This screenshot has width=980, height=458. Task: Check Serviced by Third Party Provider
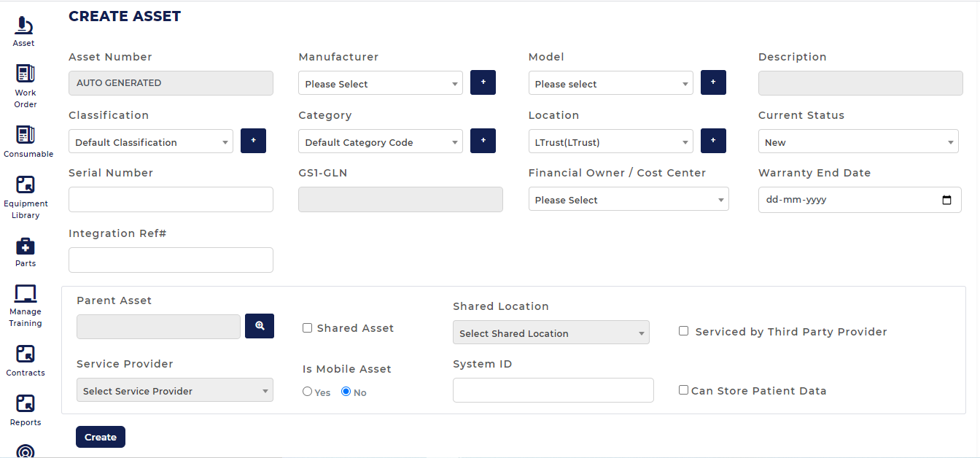(x=683, y=330)
